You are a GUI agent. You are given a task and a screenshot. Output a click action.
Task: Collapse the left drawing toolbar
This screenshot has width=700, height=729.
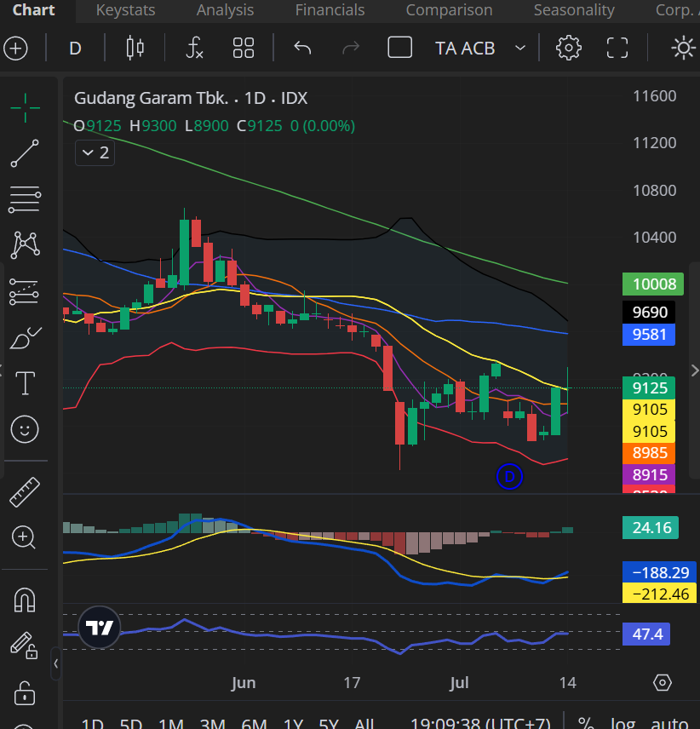55,663
